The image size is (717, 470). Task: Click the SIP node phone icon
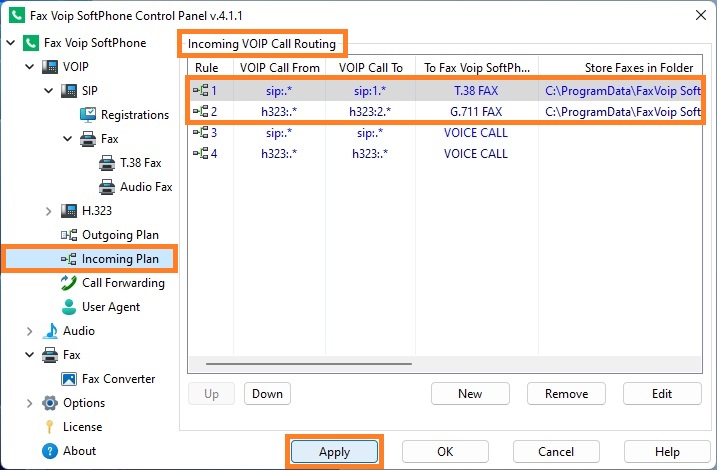coord(69,91)
